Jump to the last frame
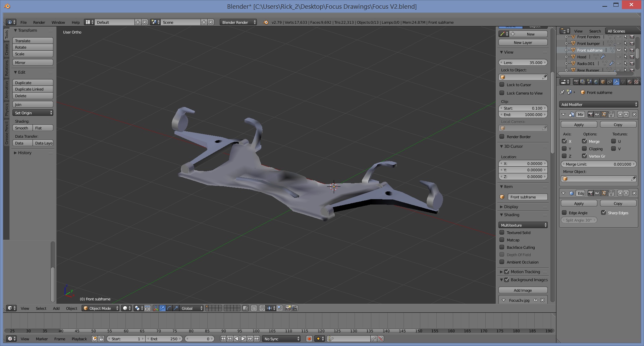 click(257, 339)
